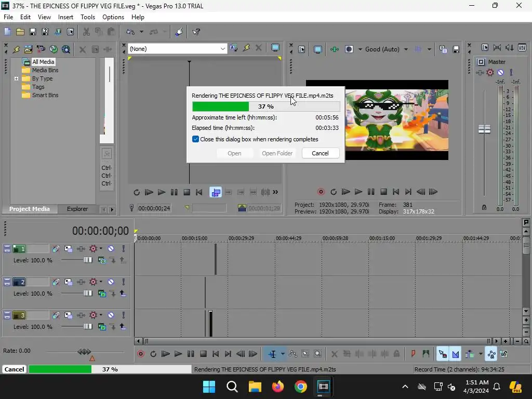Screen dimensions: 532x399
Task: Click Track 1 Level slider handle
Action: (x=88, y=260)
